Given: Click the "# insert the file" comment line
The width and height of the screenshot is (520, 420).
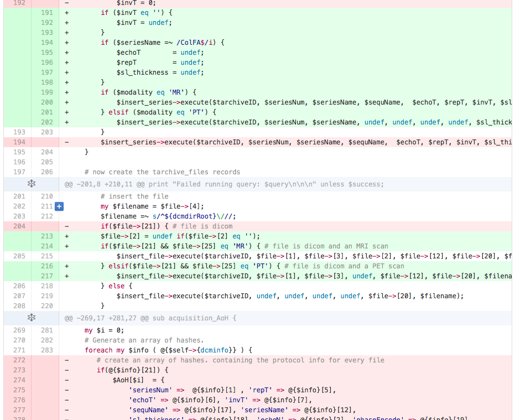Looking at the screenshot, I should coord(134,196).
